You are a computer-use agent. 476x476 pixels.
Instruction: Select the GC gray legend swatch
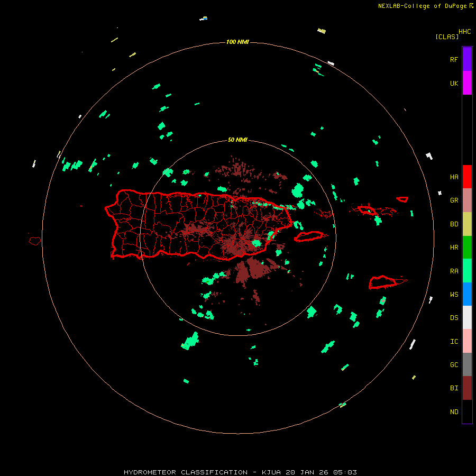pos(467,364)
